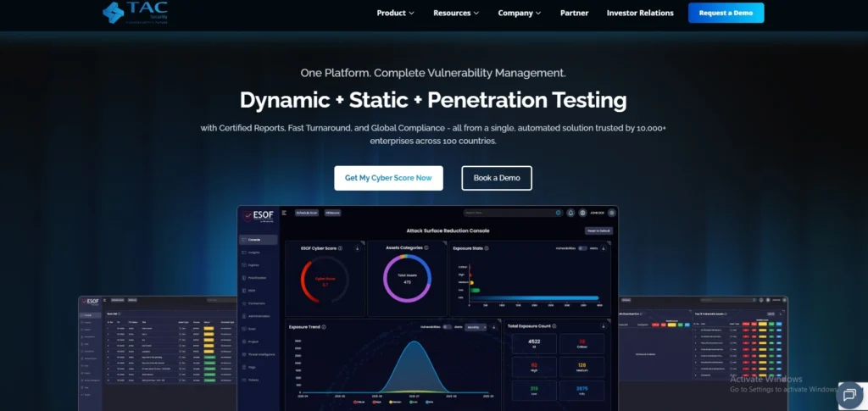Open the Monthly period dropdown
Viewport: 868px width, 411px height.
[x=476, y=327]
